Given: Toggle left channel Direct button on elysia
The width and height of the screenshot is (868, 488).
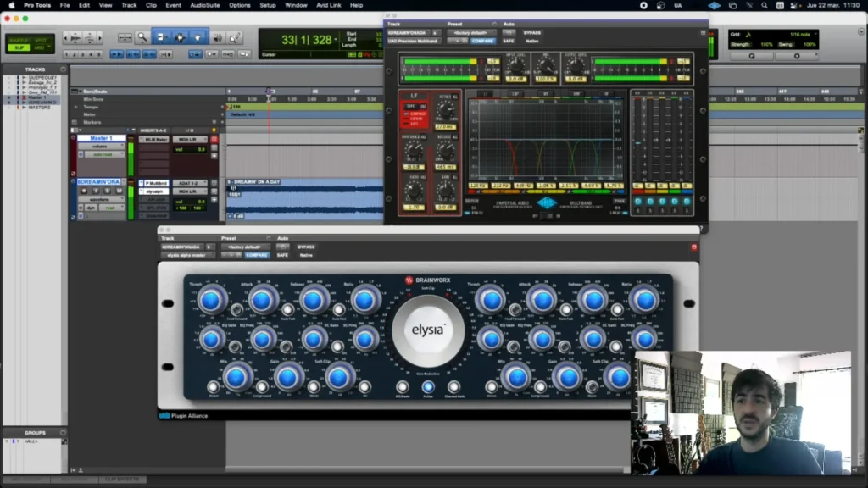Looking at the screenshot, I should point(213,386).
